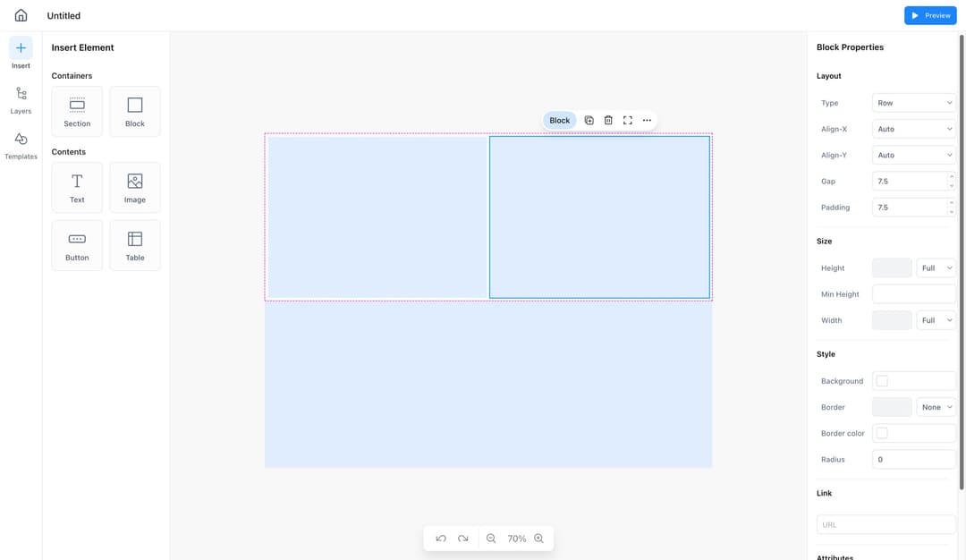Delete the selected block with trash icon
The image size is (966, 560).
click(608, 120)
